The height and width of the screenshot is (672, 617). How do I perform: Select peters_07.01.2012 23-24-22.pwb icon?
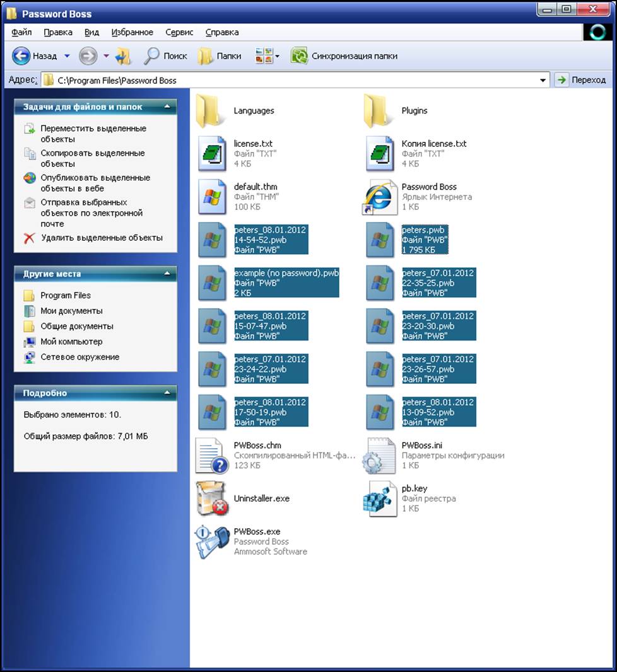click(x=212, y=369)
